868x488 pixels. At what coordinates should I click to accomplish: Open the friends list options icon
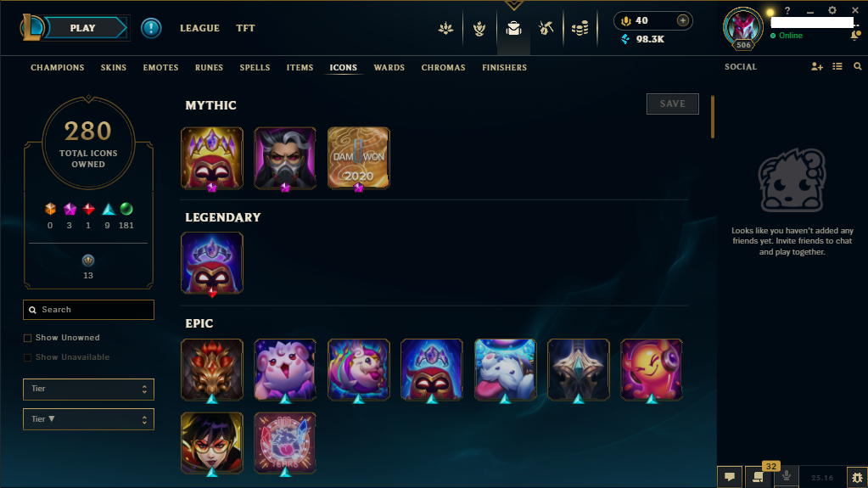click(x=837, y=66)
